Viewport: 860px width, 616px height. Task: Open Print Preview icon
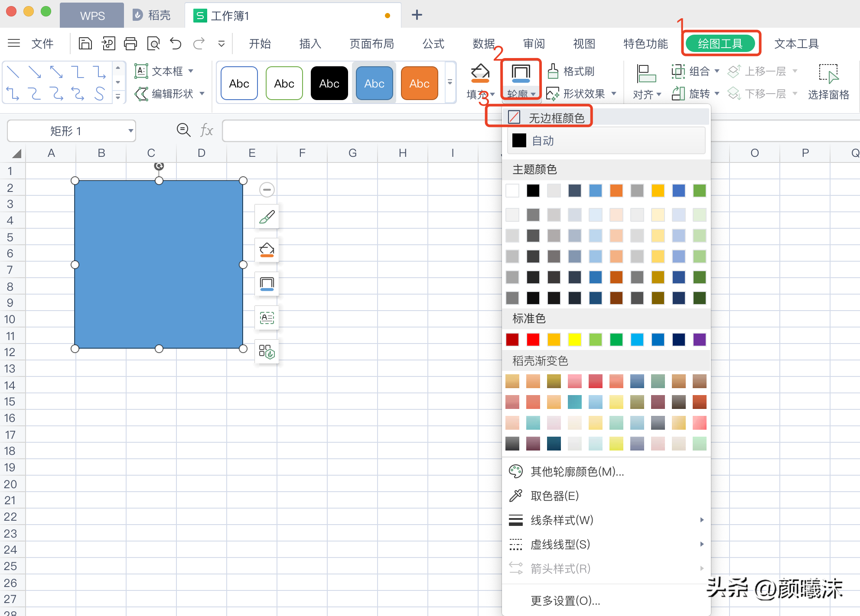(x=153, y=43)
